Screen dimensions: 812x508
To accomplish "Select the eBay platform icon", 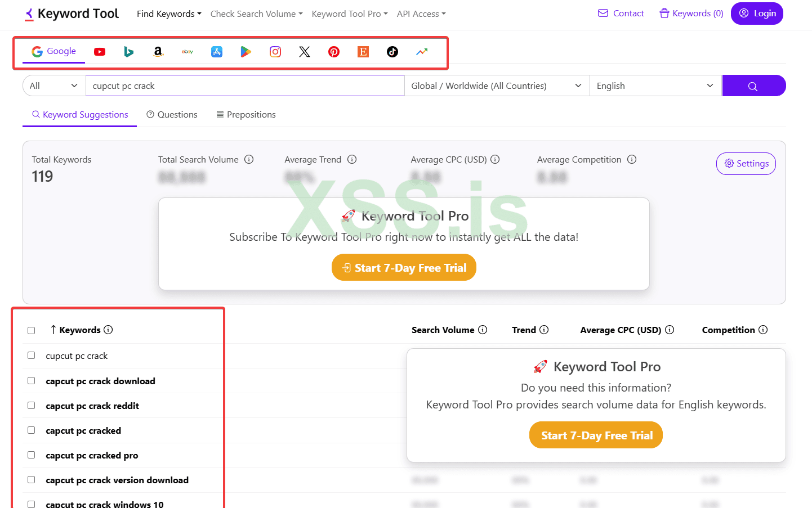I will 188,52.
